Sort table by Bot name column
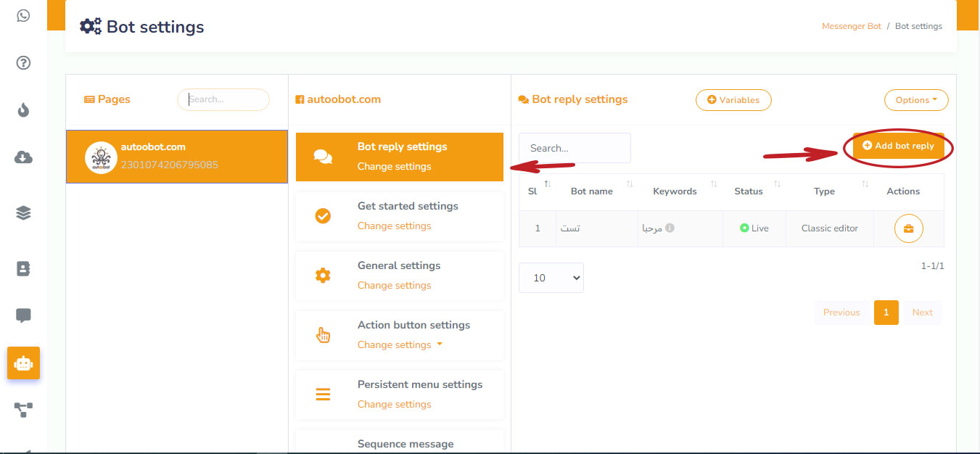This screenshot has height=454, width=980. (592, 191)
